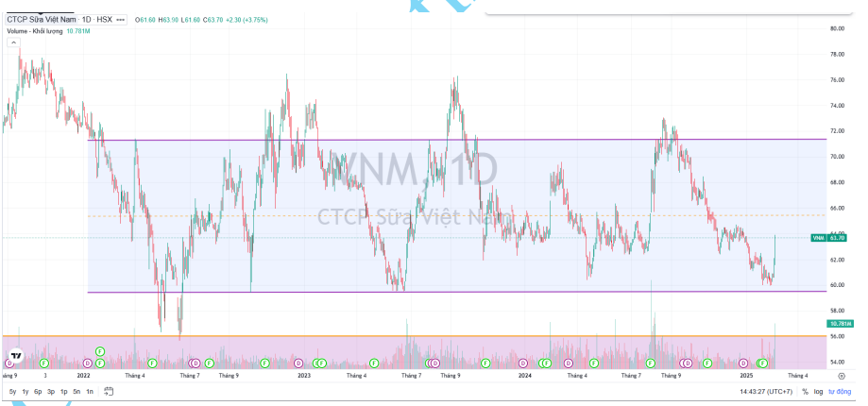The width and height of the screenshot is (868, 406).
Task: Select the 1p time range
Action: 63,392
